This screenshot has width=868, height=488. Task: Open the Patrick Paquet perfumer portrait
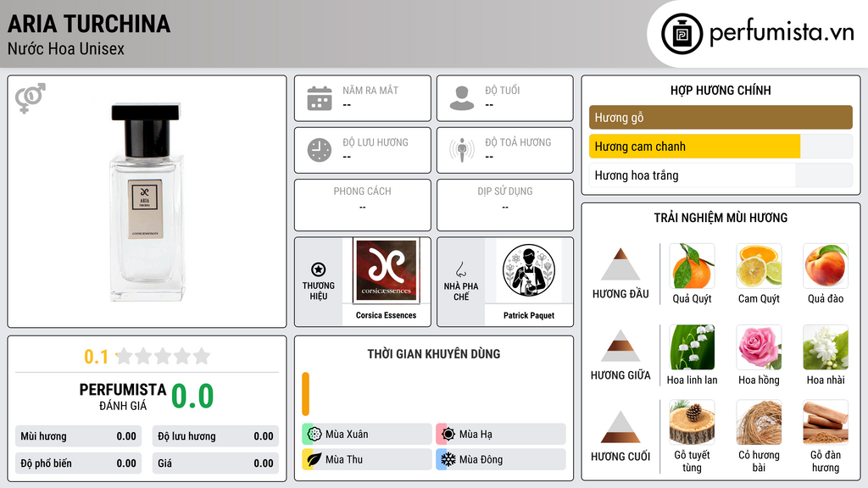(x=529, y=270)
